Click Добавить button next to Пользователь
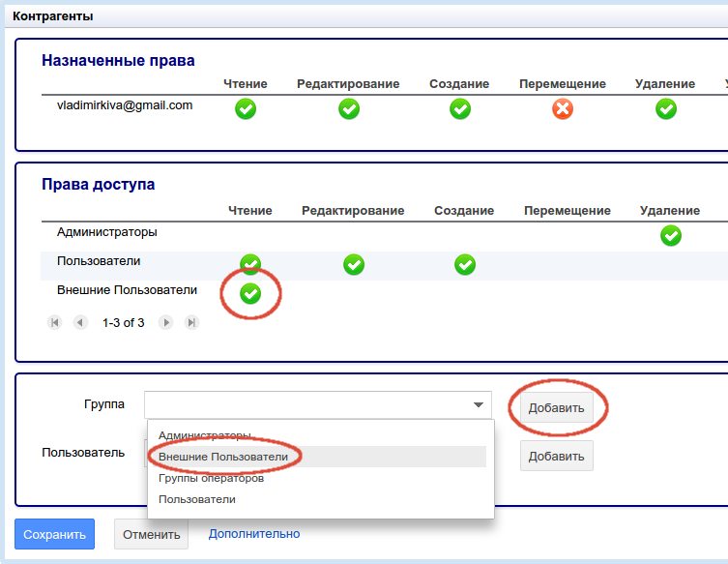This screenshot has height=564, width=728. [556, 457]
